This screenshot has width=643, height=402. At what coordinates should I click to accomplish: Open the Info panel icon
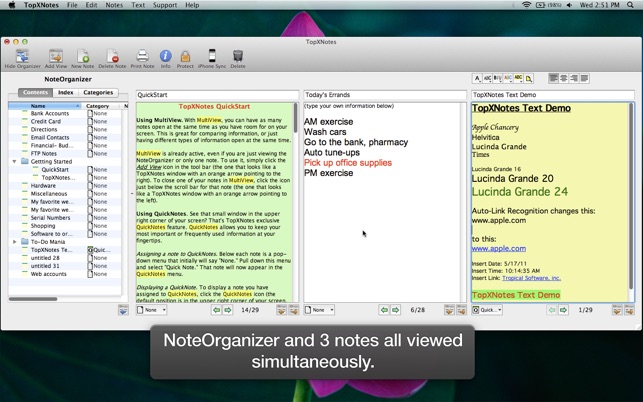pos(166,57)
